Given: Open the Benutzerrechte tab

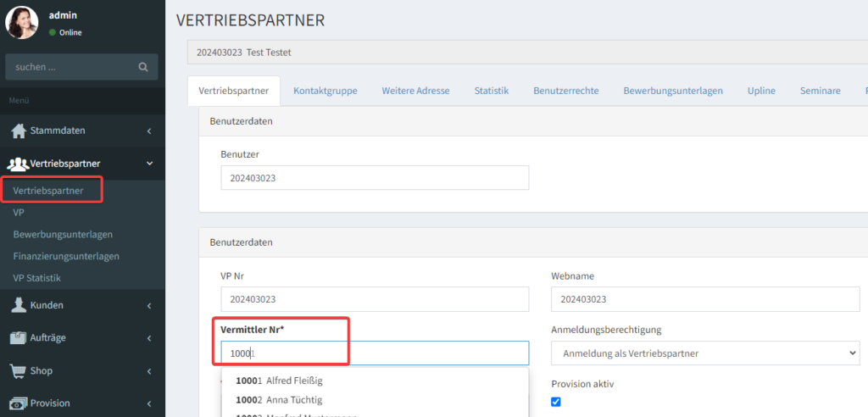Looking at the screenshot, I should point(565,91).
